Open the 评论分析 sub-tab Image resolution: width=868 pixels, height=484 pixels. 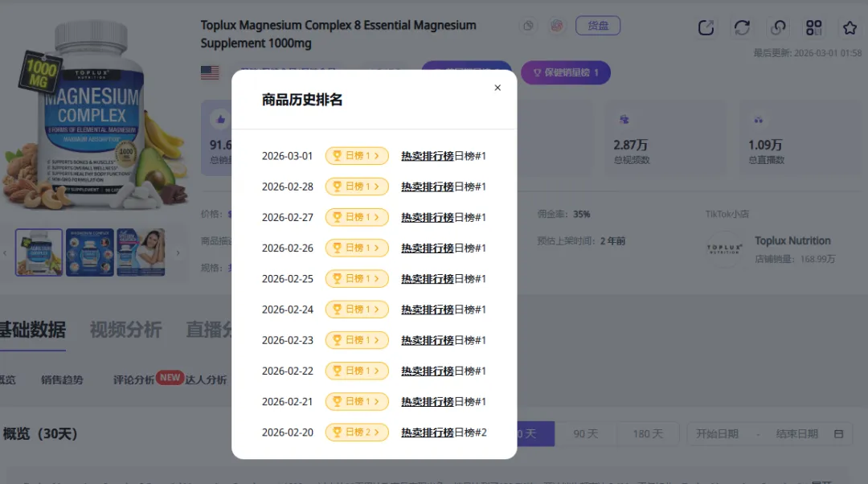pos(134,380)
